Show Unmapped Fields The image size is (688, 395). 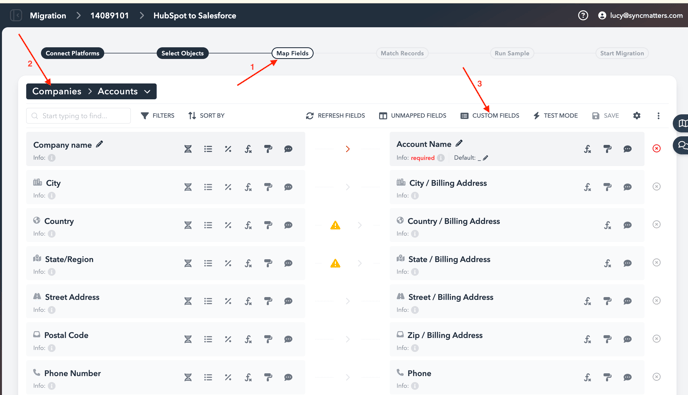coord(412,115)
